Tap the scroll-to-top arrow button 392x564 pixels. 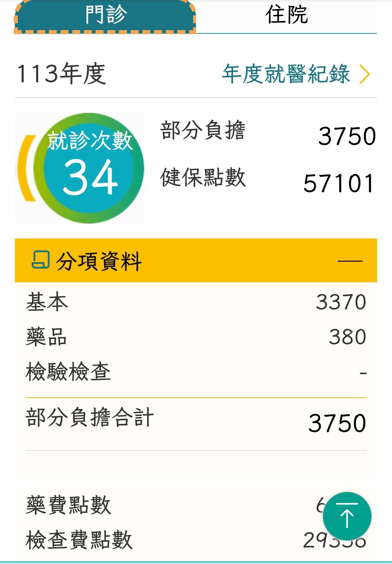coord(347,516)
